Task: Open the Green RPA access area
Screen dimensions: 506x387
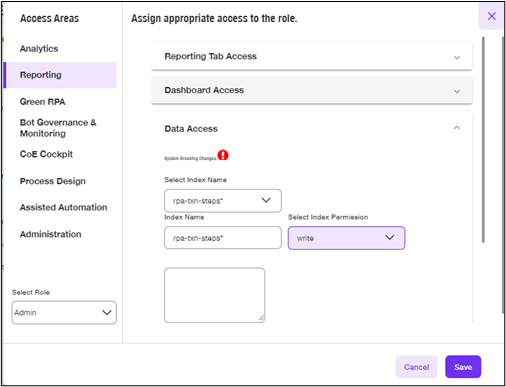Action: click(x=42, y=102)
